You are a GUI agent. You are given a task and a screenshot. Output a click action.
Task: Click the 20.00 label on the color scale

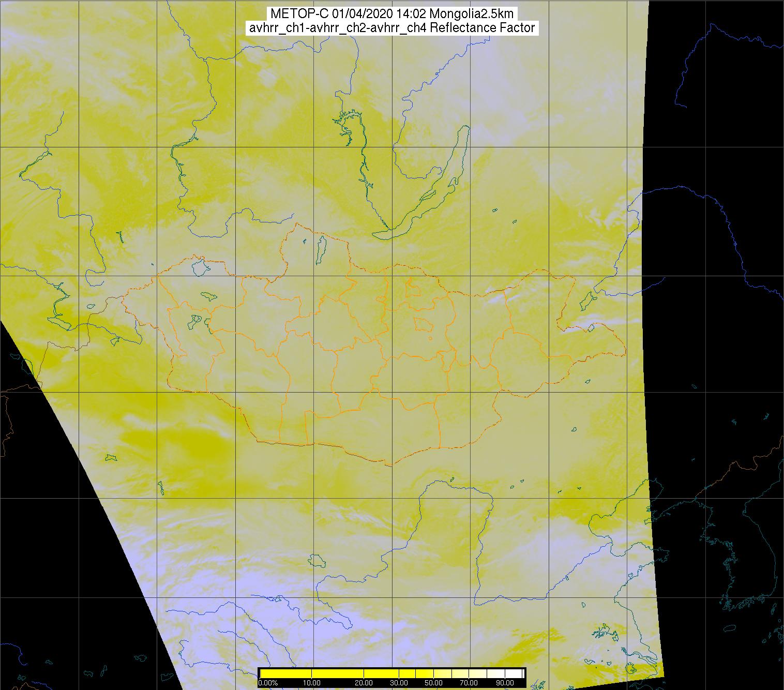[x=364, y=683]
